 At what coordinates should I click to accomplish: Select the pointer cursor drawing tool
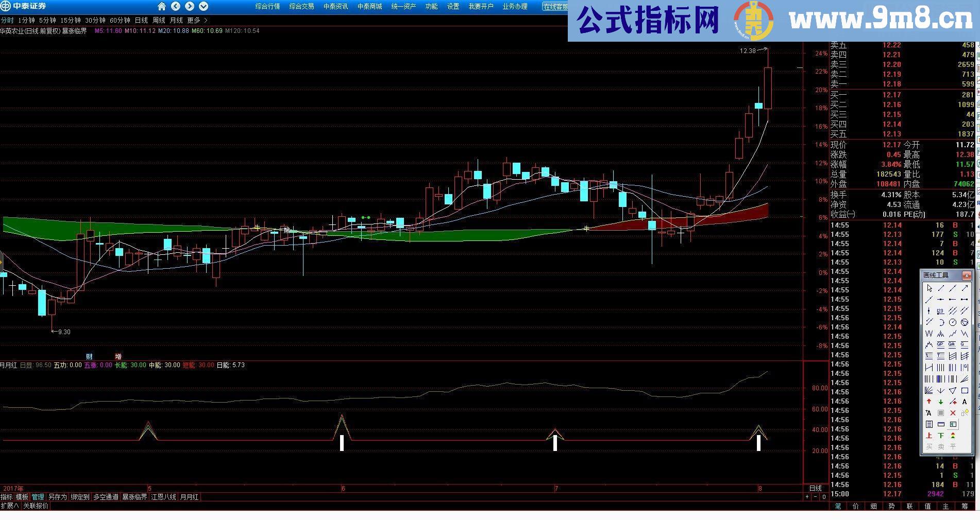pos(929,288)
